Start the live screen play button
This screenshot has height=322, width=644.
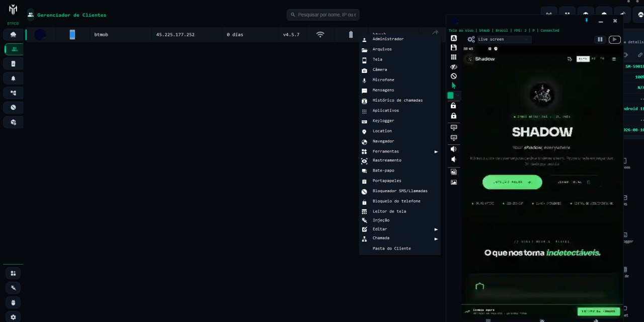click(614, 39)
